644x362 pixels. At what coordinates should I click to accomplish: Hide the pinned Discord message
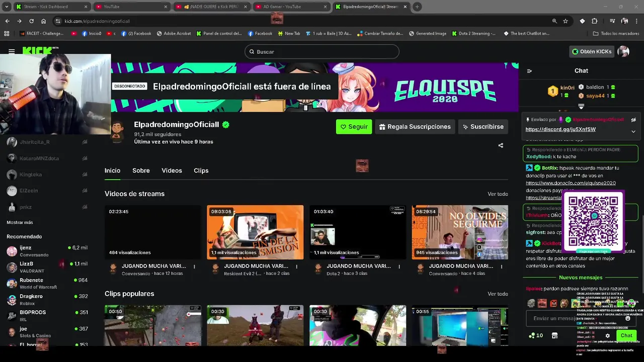click(633, 120)
